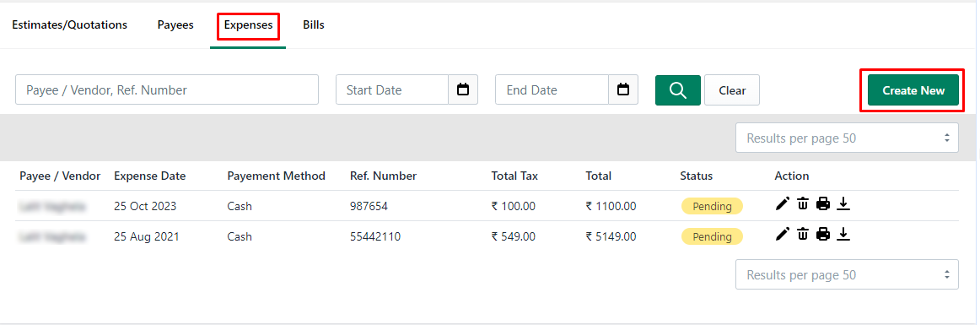Click the Create New button

[x=913, y=90]
